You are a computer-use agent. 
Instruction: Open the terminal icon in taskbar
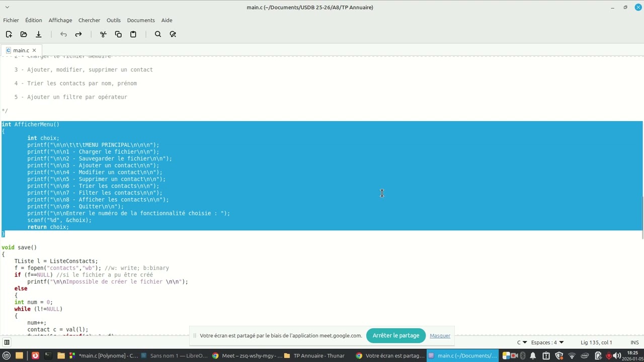[x=48, y=355]
